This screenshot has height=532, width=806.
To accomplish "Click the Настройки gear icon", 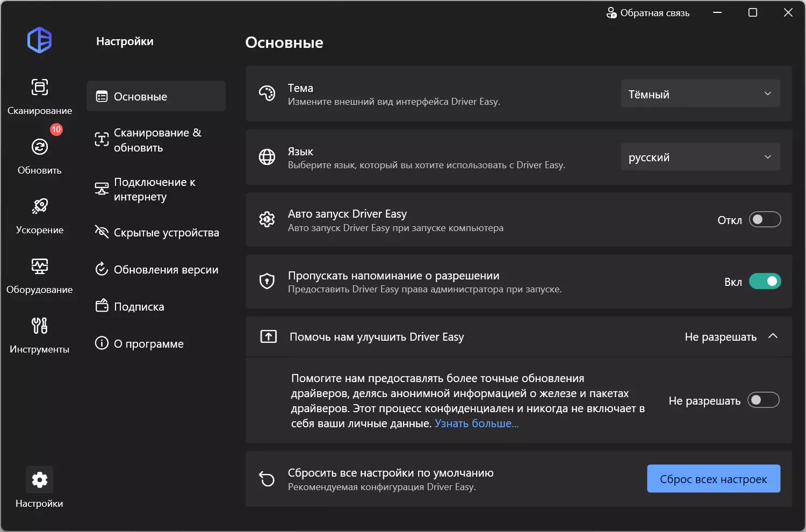I will (40, 480).
